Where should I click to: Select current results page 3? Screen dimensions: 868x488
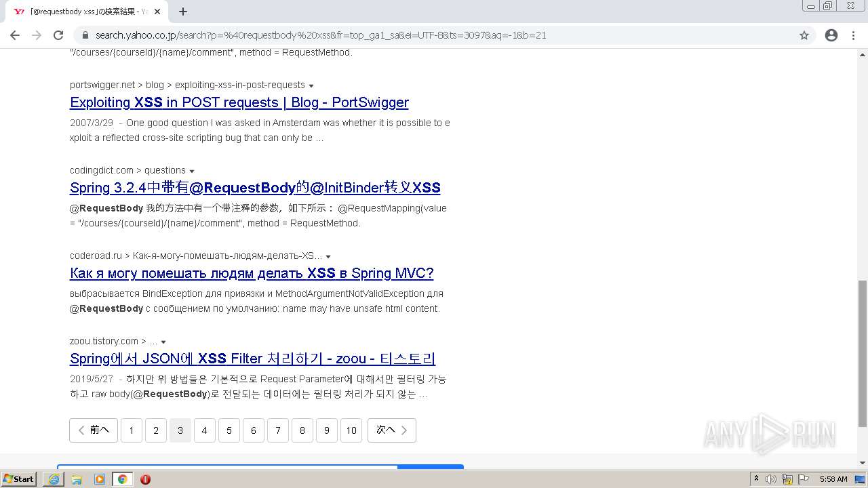(x=180, y=430)
